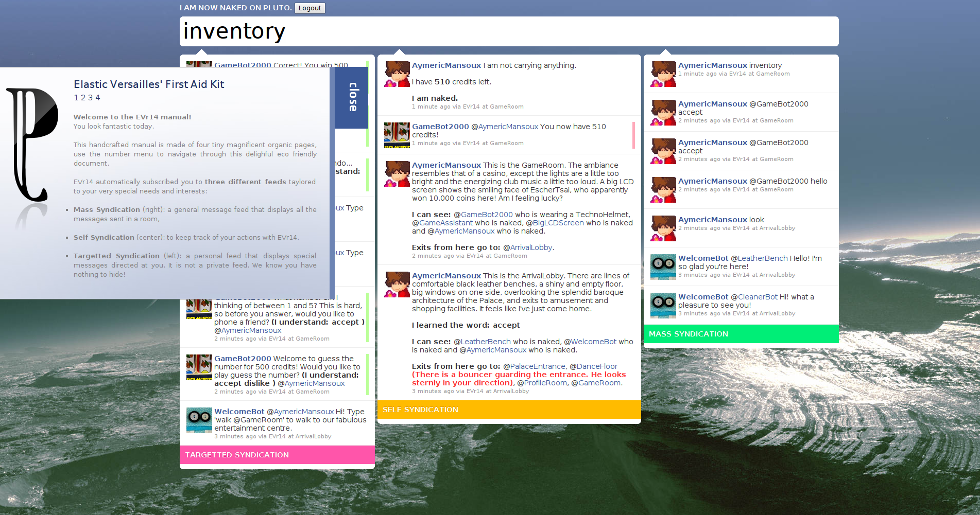980x515 pixels.
Task: Click the GameBot2000 slot-machine avatar beside 'Welcome to guess the number'
Action: (199, 367)
